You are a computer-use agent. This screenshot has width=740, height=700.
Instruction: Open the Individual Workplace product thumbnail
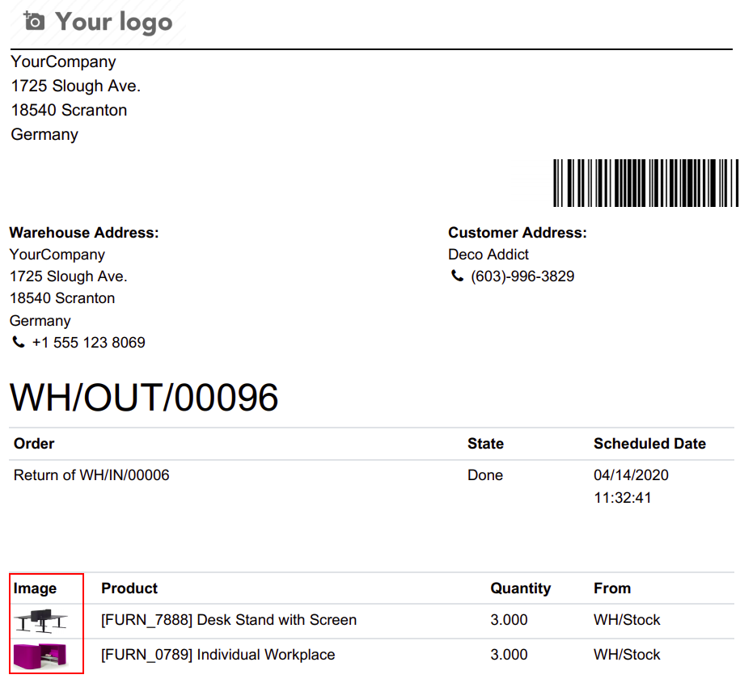(x=40, y=655)
